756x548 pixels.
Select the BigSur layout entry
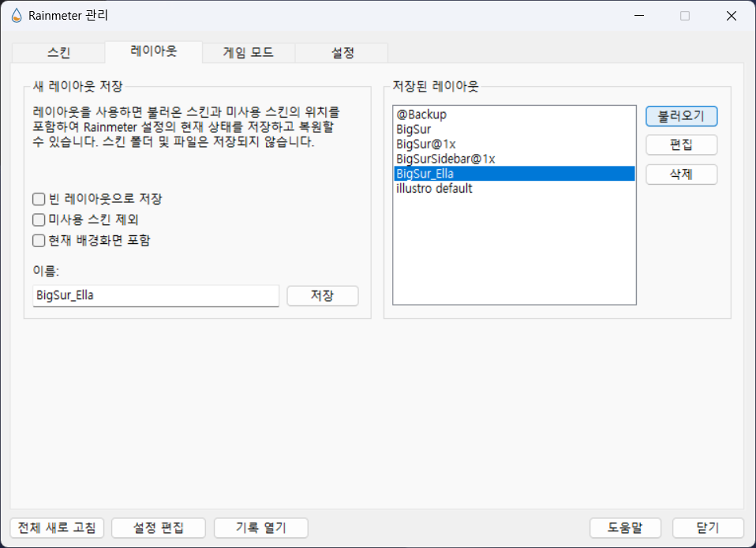coord(514,129)
